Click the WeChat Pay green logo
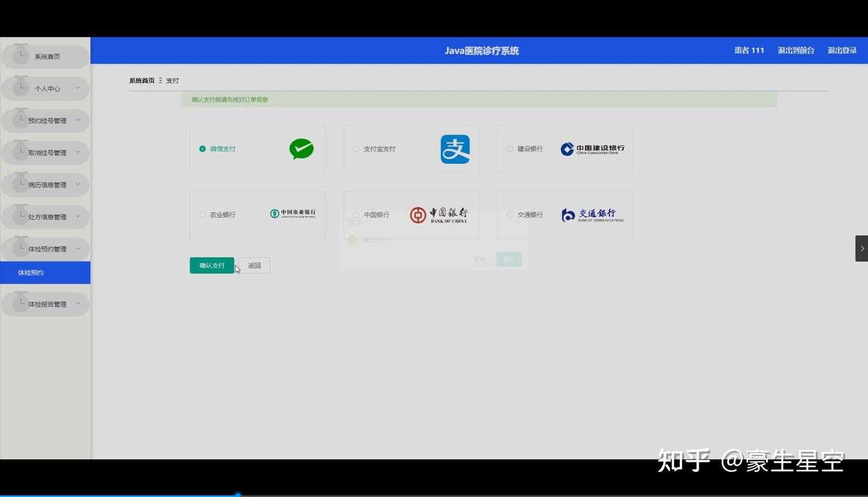 [301, 149]
